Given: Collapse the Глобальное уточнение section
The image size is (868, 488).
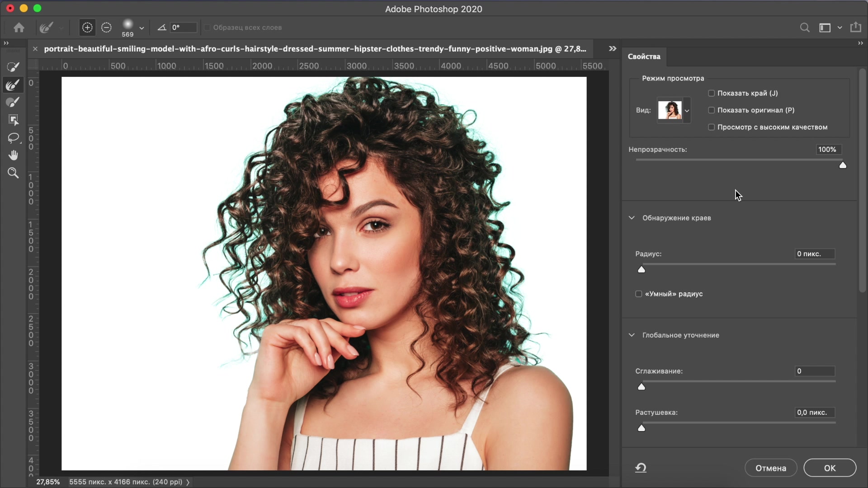Looking at the screenshot, I should pyautogui.click(x=632, y=335).
